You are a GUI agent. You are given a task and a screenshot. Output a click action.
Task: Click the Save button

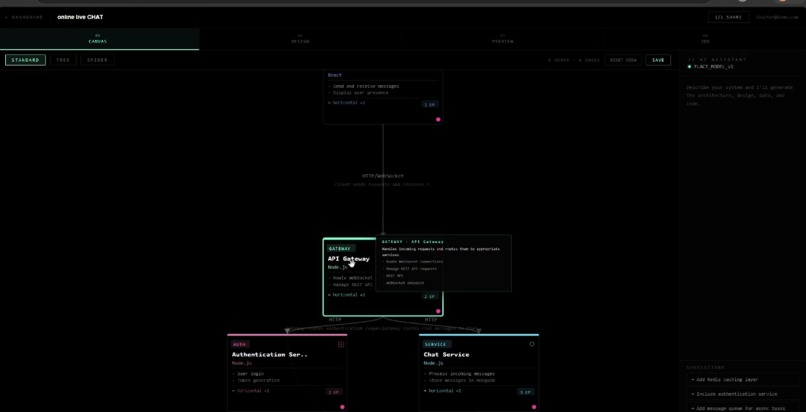(x=658, y=60)
